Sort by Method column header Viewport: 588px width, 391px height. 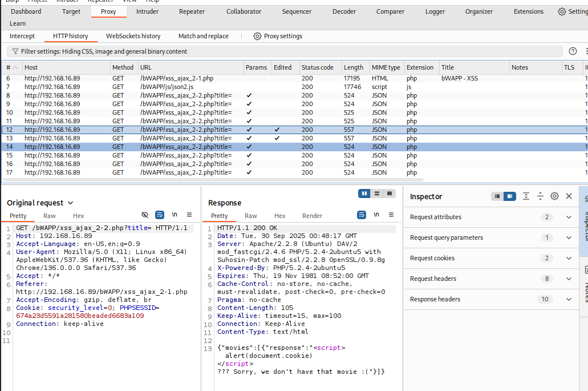[123, 67]
